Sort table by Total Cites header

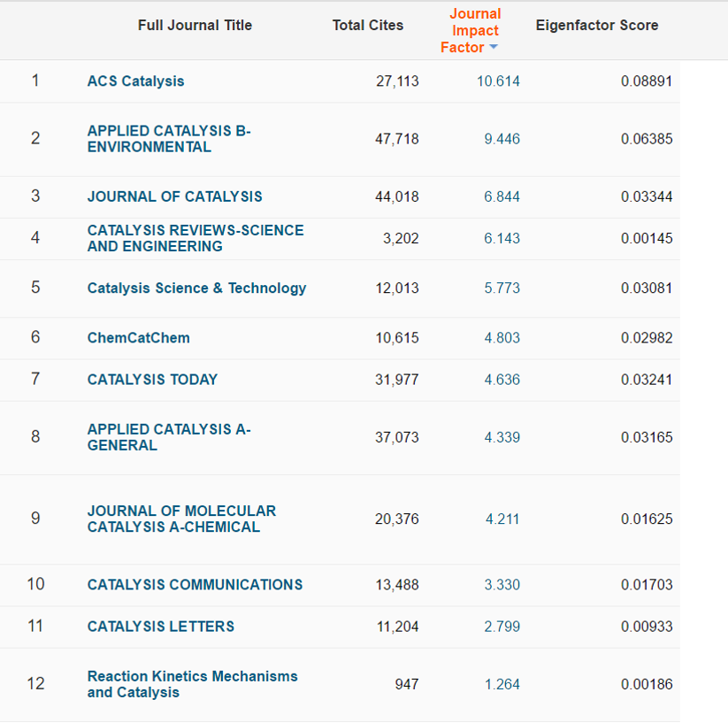pos(367,26)
